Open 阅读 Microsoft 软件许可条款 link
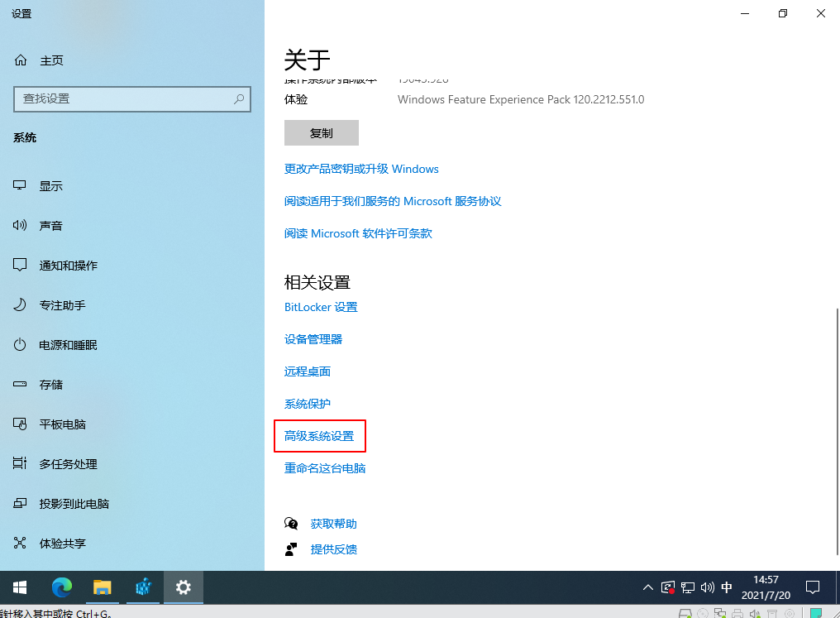 click(358, 233)
